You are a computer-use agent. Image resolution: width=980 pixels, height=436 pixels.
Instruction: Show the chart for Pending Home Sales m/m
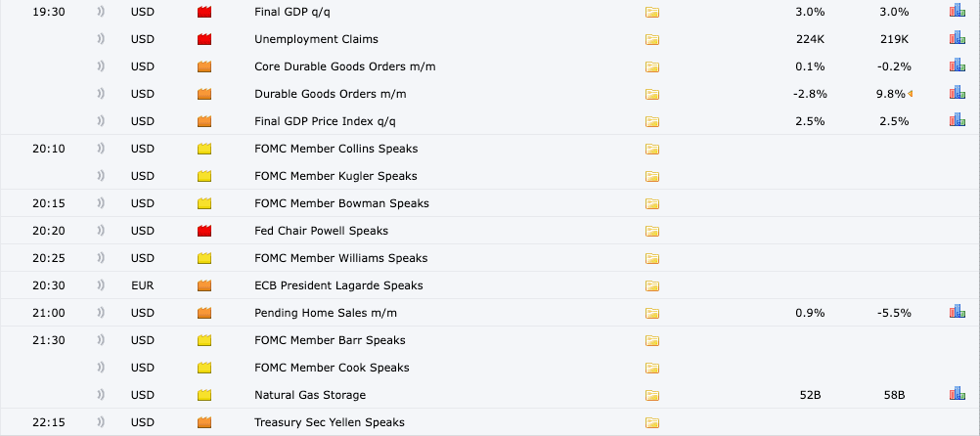(x=957, y=313)
